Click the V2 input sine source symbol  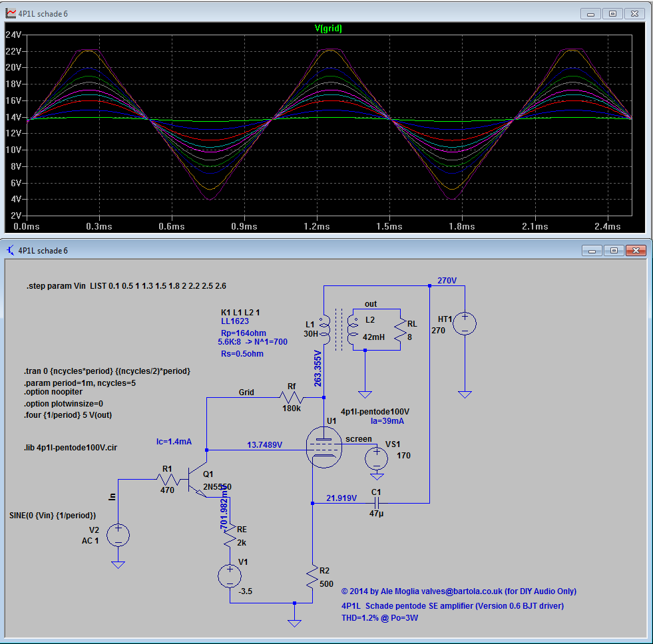118,535
